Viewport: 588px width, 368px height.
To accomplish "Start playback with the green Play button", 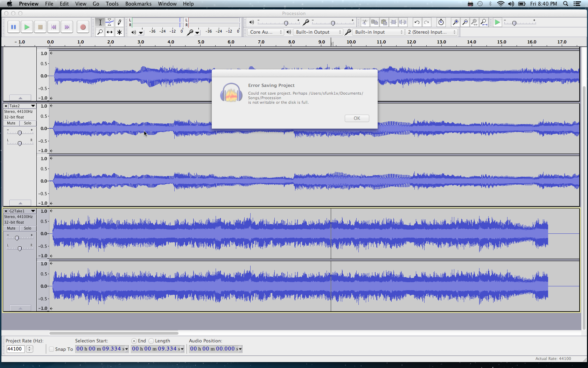I will [x=27, y=27].
